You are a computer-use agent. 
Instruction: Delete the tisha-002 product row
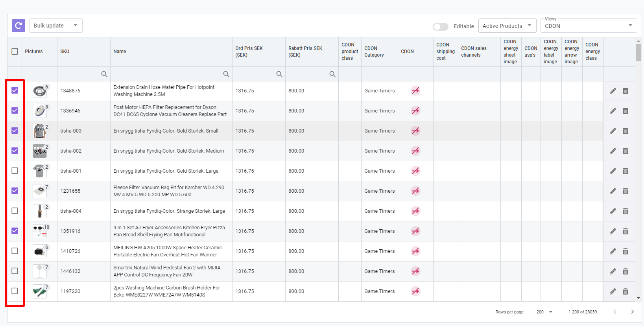pos(626,151)
